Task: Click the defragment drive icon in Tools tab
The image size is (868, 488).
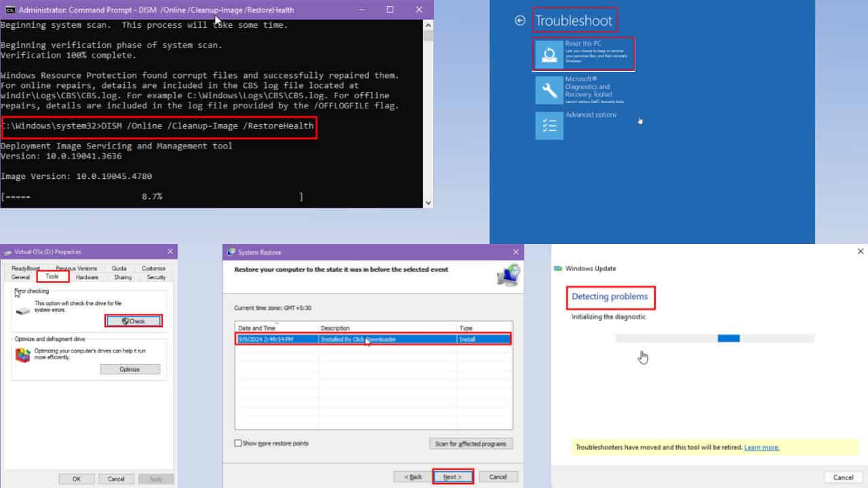Action: pyautogui.click(x=23, y=354)
